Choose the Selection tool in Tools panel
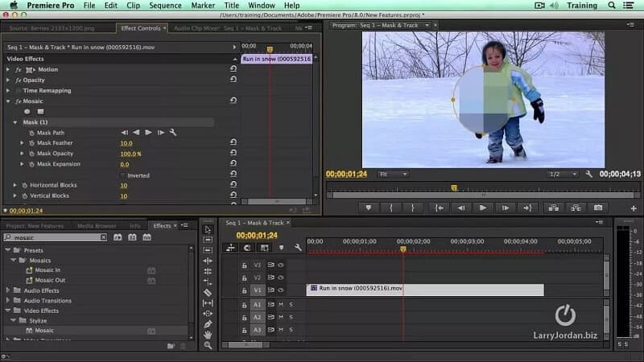 208,229
